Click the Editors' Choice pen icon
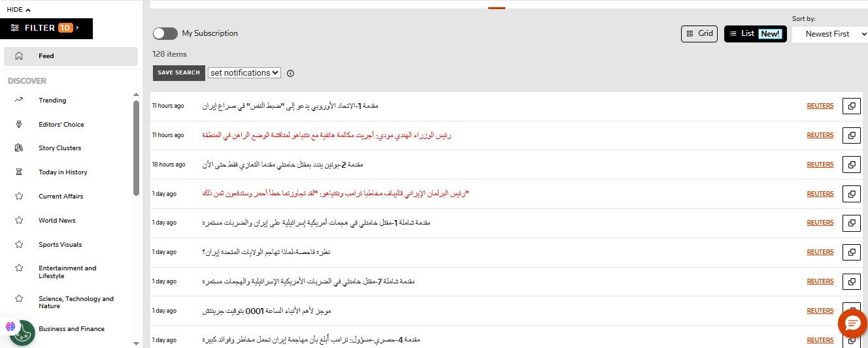Viewport: 868px width, 348px height. pyautogui.click(x=19, y=124)
